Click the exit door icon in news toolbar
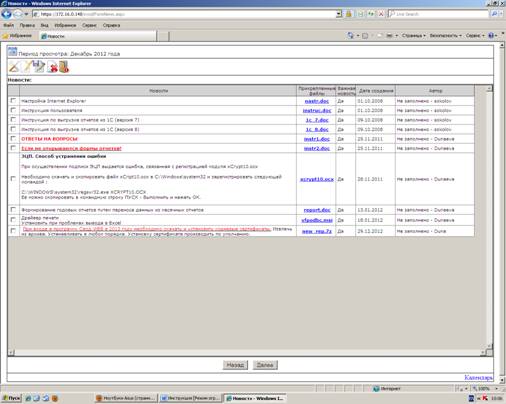Image resolution: width=506 pixels, height=404 pixels. click(x=64, y=67)
